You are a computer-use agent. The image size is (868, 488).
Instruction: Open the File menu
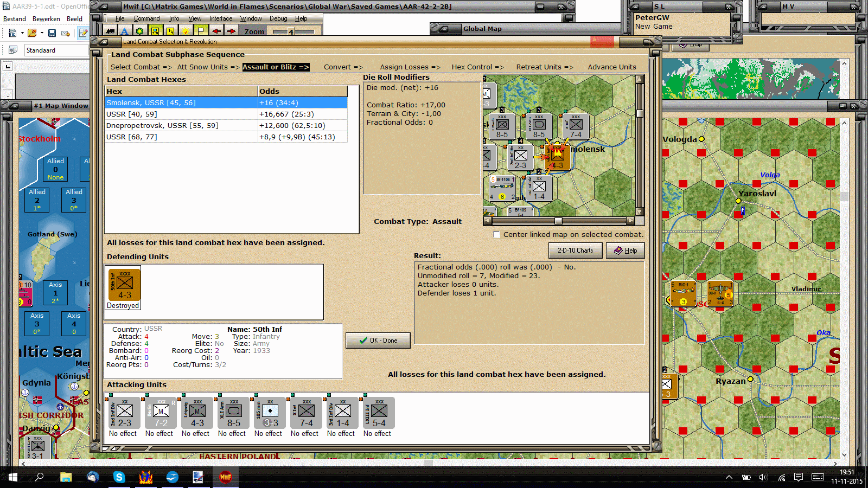(120, 18)
